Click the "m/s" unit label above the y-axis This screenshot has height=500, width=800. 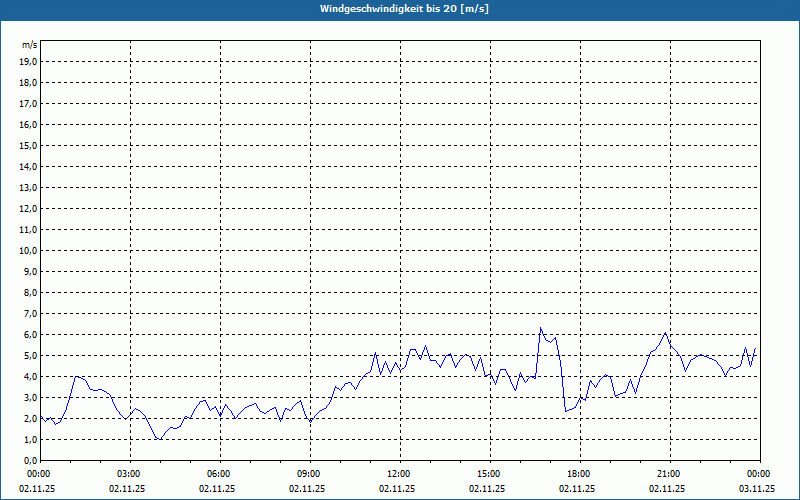click(29, 45)
